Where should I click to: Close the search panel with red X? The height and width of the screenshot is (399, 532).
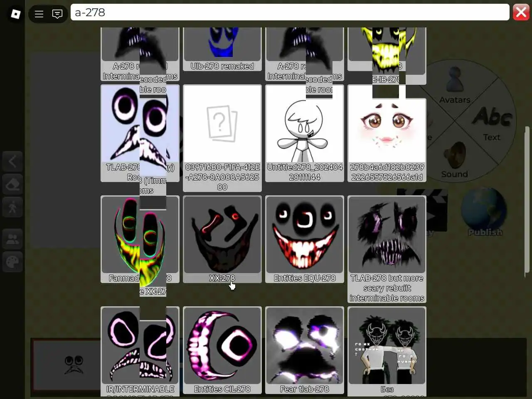click(521, 12)
